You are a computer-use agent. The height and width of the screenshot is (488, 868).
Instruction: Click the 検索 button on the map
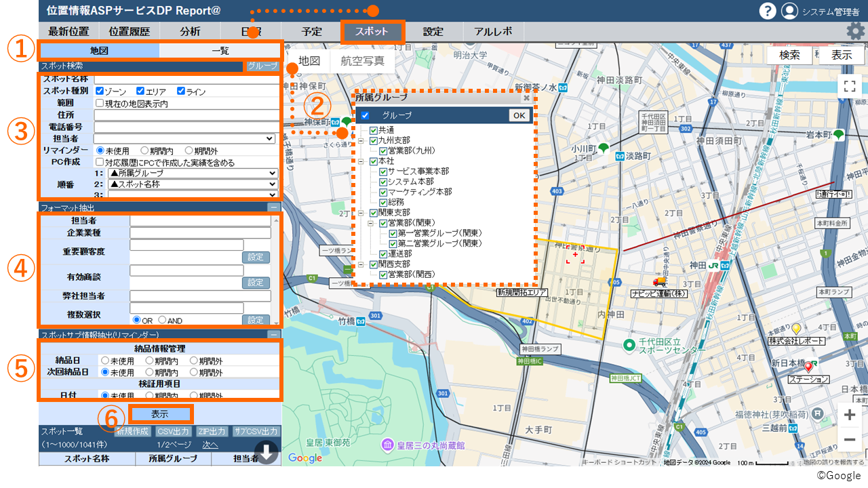[790, 56]
